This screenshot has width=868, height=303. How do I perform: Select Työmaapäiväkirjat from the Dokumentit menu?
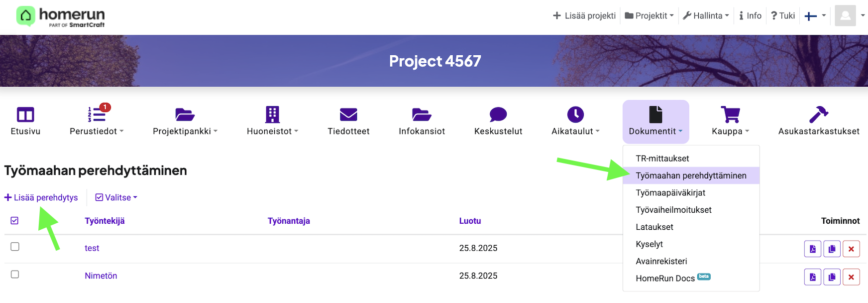click(x=670, y=193)
